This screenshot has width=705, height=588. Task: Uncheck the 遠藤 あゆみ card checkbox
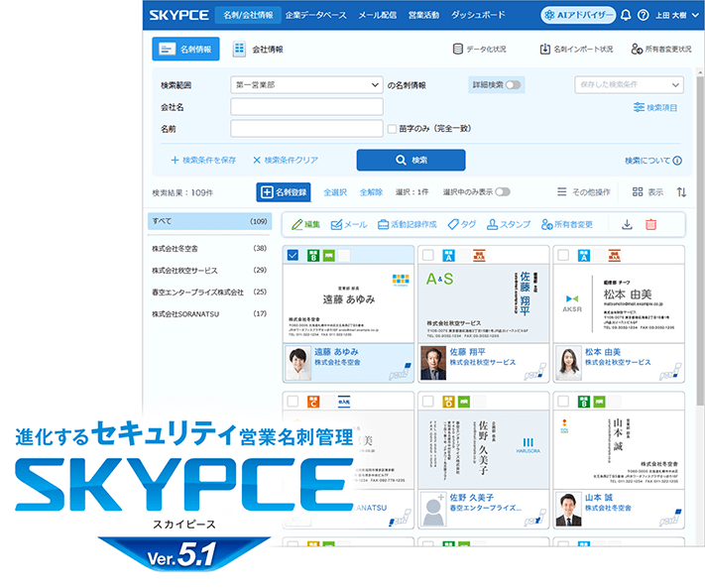coord(293,256)
